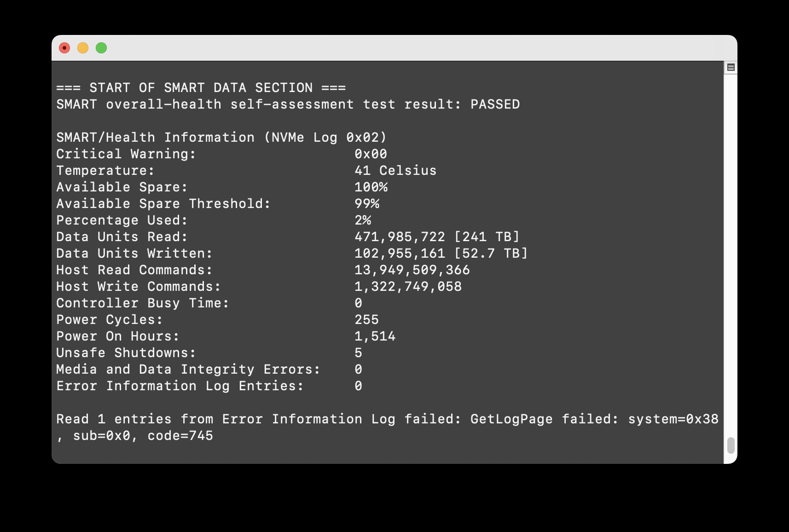Click the Data Units Read label

(122, 237)
